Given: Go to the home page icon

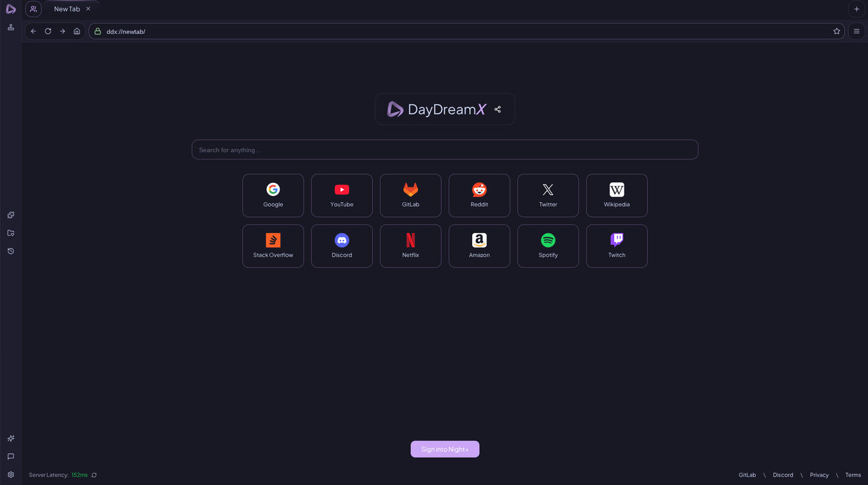Looking at the screenshot, I should (x=77, y=31).
